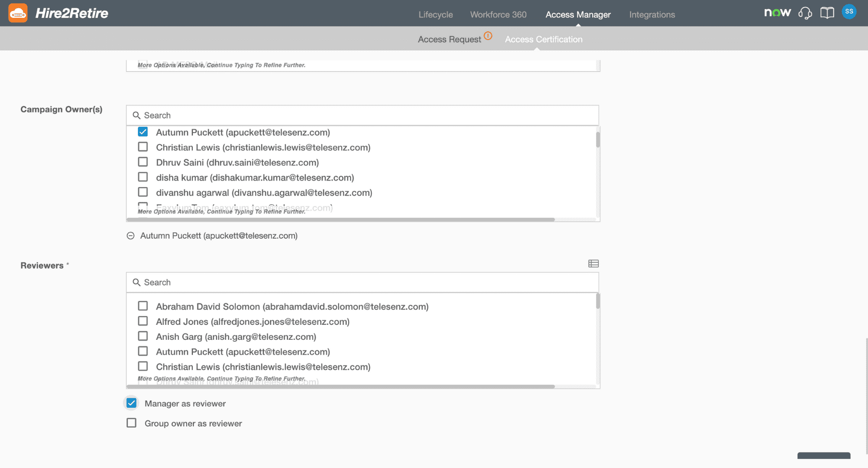This screenshot has height=468, width=868.
Task: Open the SS user avatar menu
Action: (849, 12)
